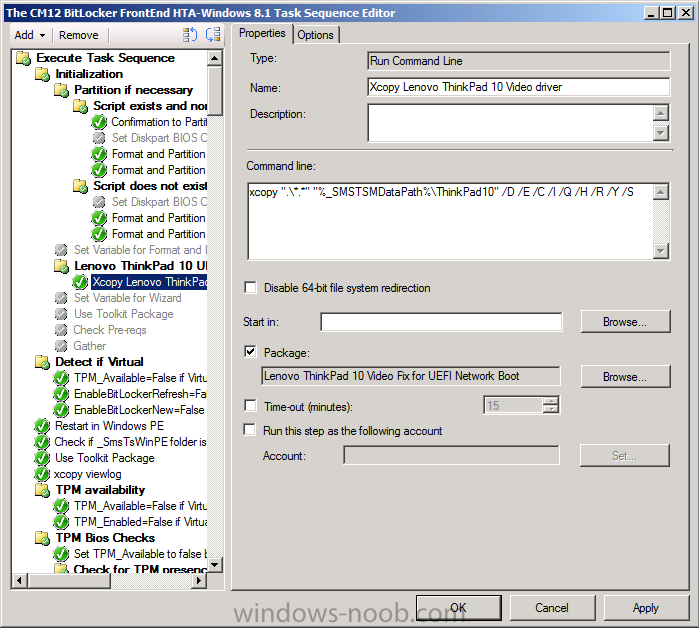Click the Partition if necessary folder icon

click(62, 90)
